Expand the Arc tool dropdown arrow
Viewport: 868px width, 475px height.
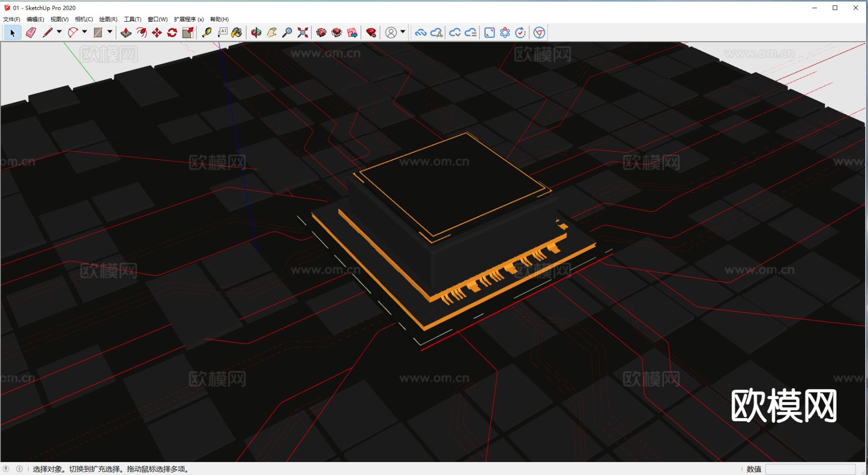[85, 32]
